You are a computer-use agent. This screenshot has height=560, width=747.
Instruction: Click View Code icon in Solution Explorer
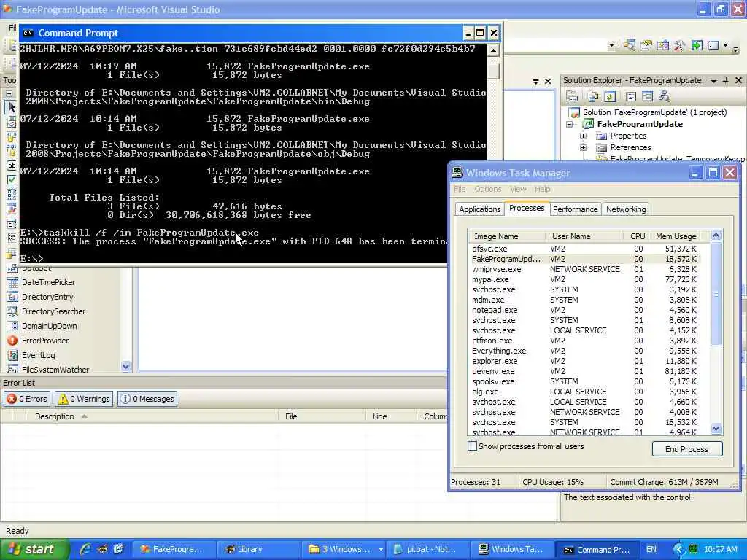(631, 97)
